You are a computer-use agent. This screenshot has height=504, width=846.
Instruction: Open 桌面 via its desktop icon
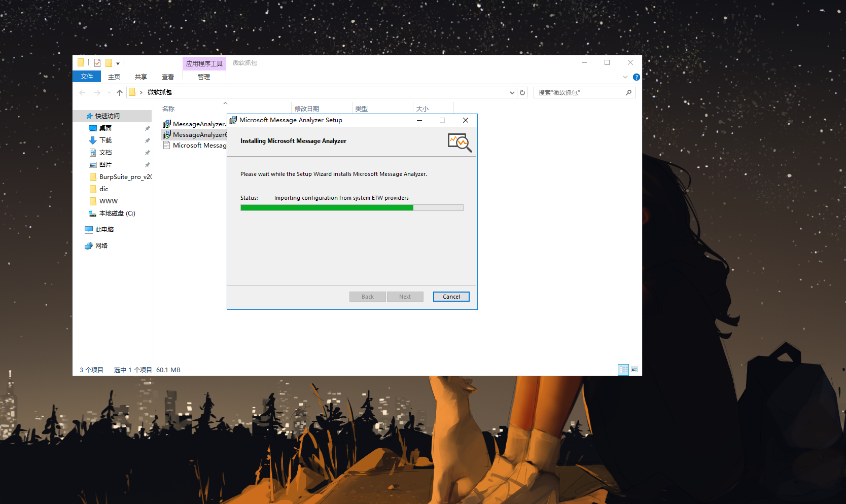coord(93,128)
